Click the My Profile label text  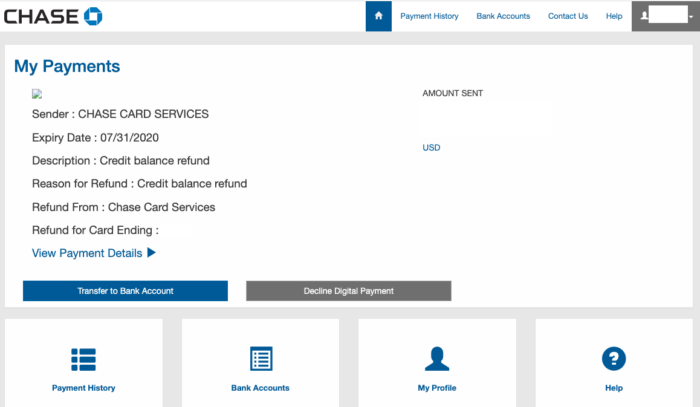(x=437, y=388)
